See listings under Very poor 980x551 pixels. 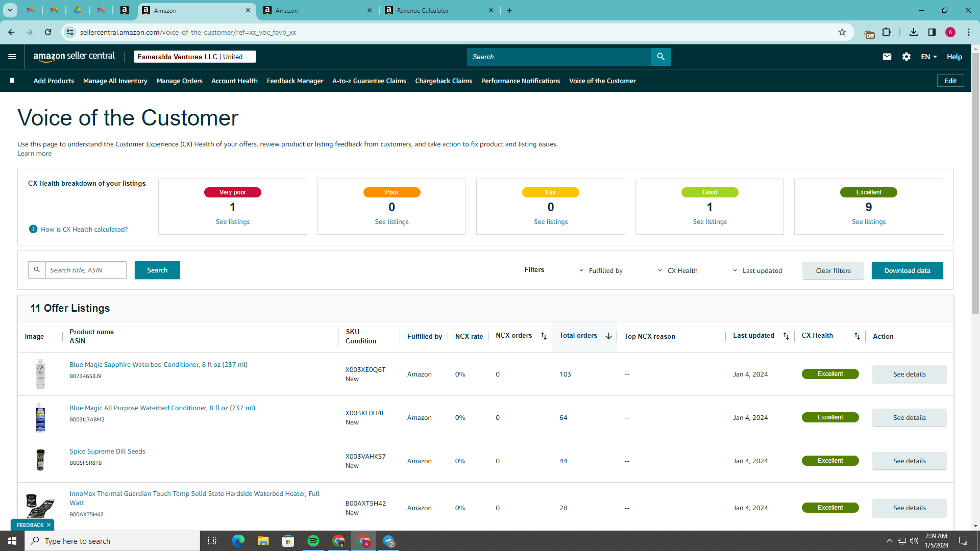(233, 221)
